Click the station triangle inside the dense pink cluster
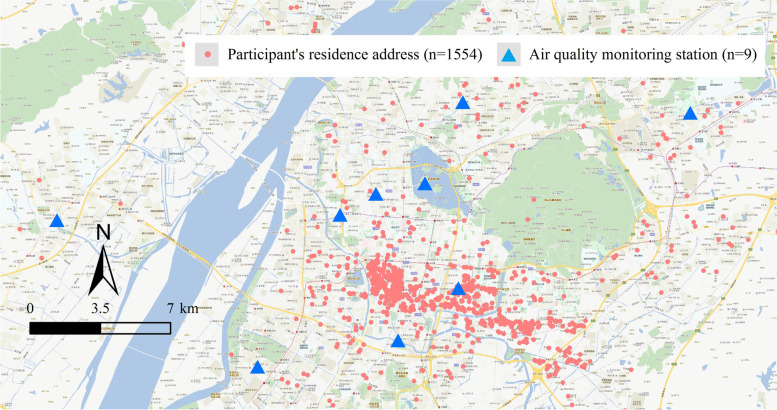777x410 pixels. tap(458, 290)
